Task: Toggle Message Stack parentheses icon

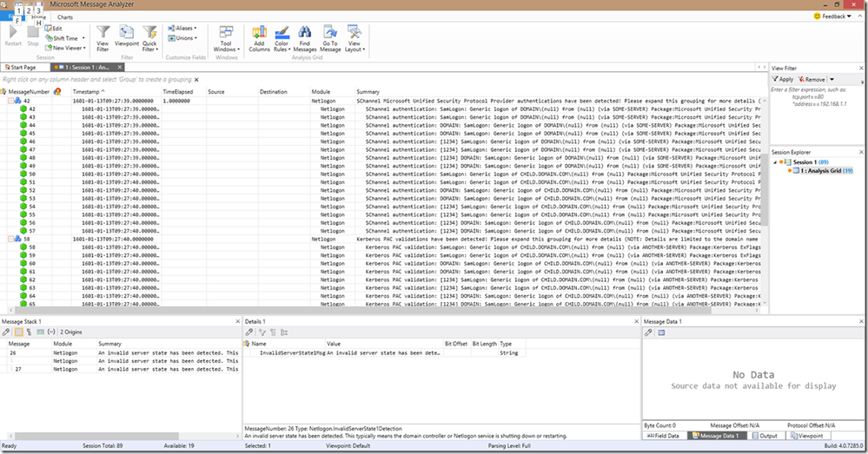Action: point(51,332)
